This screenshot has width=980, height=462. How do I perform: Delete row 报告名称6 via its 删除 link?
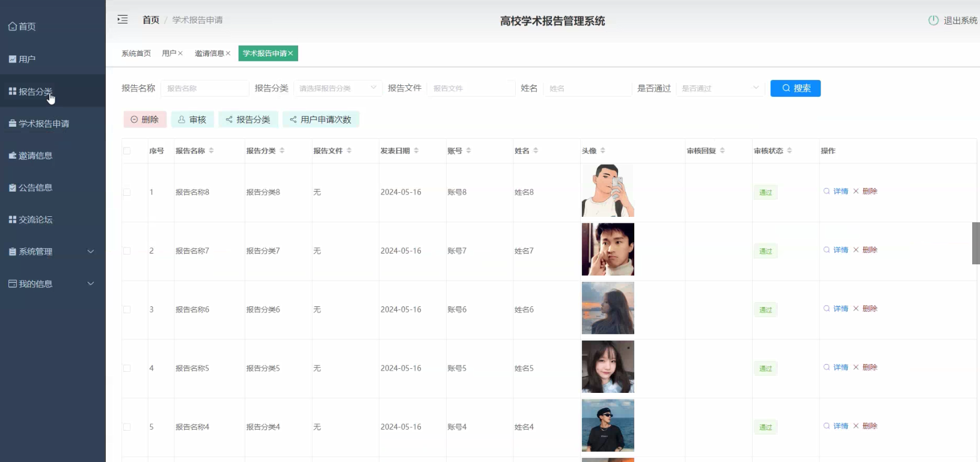click(865, 309)
